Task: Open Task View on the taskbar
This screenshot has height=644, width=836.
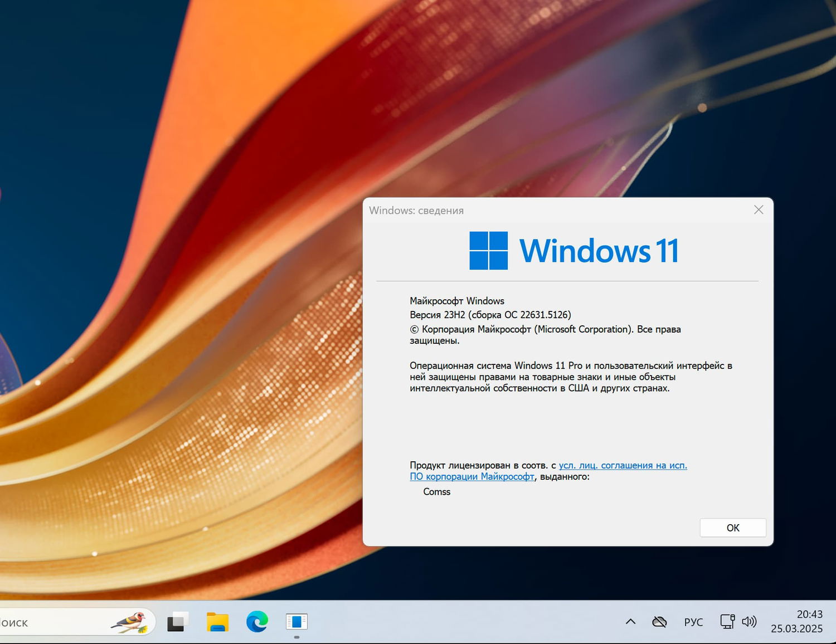Action: coord(177,621)
